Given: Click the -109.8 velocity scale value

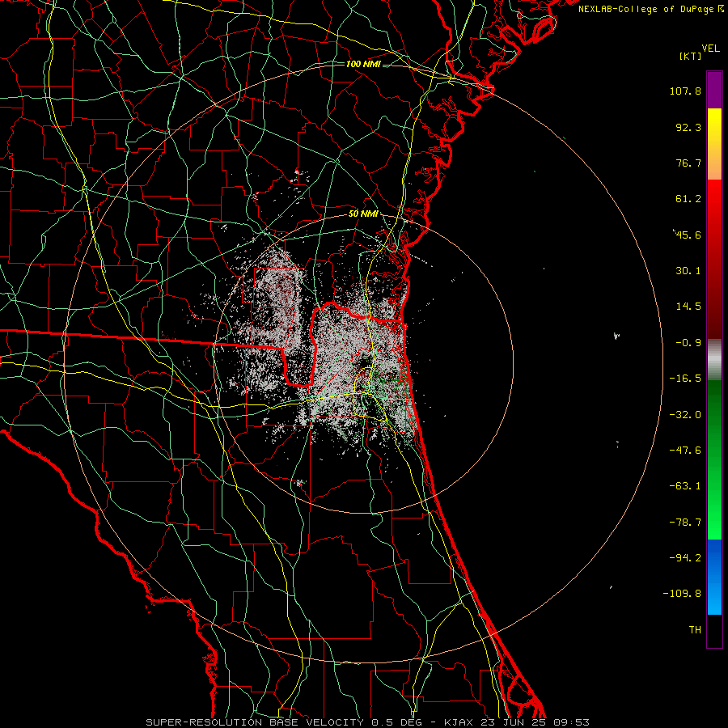Looking at the screenshot, I should point(682,594).
